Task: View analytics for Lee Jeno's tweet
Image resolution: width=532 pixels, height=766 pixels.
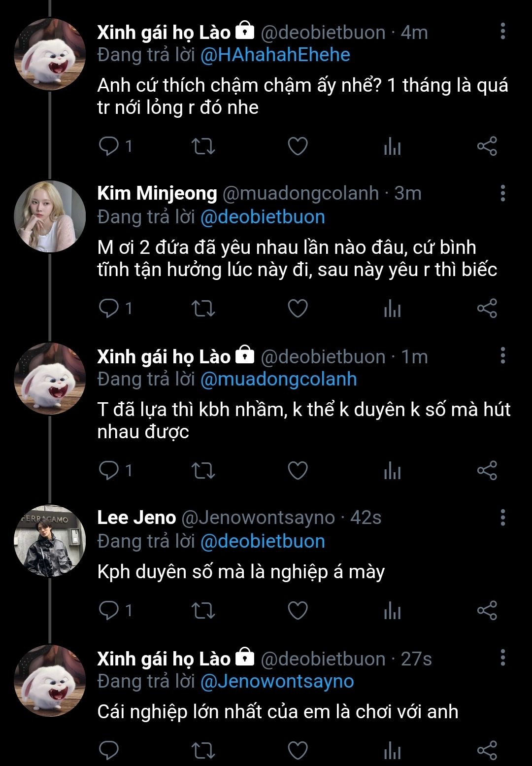Action: (x=392, y=611)
